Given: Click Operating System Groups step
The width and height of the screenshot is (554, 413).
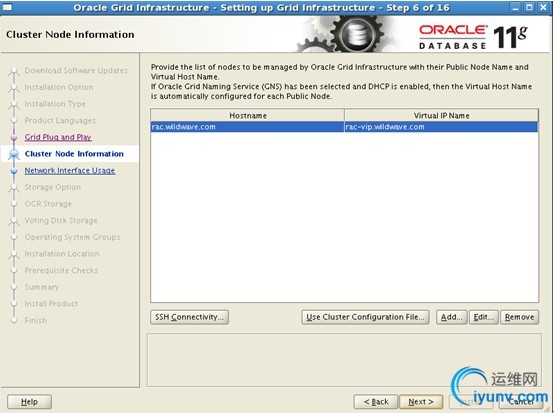Looking at the screenshot, I should 72,237.
